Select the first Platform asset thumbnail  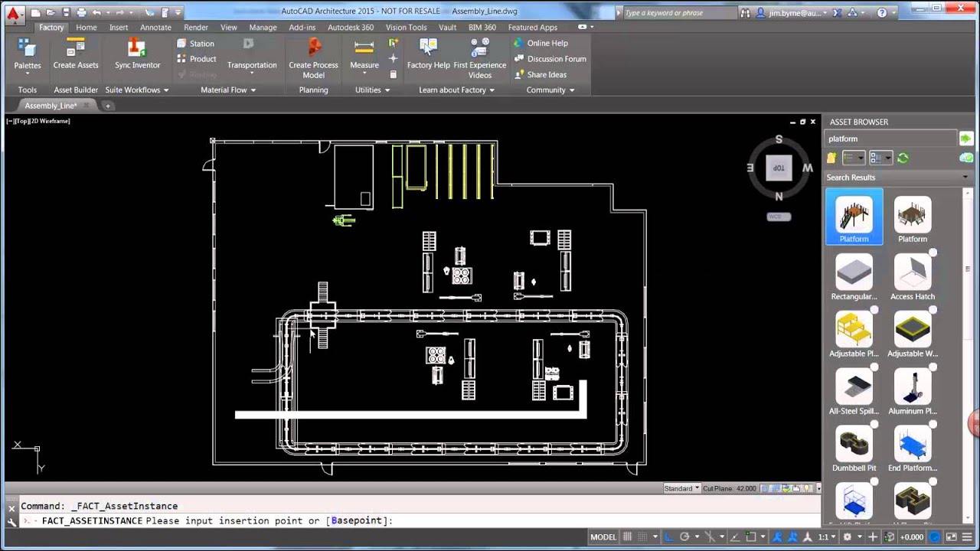(854, 218)
